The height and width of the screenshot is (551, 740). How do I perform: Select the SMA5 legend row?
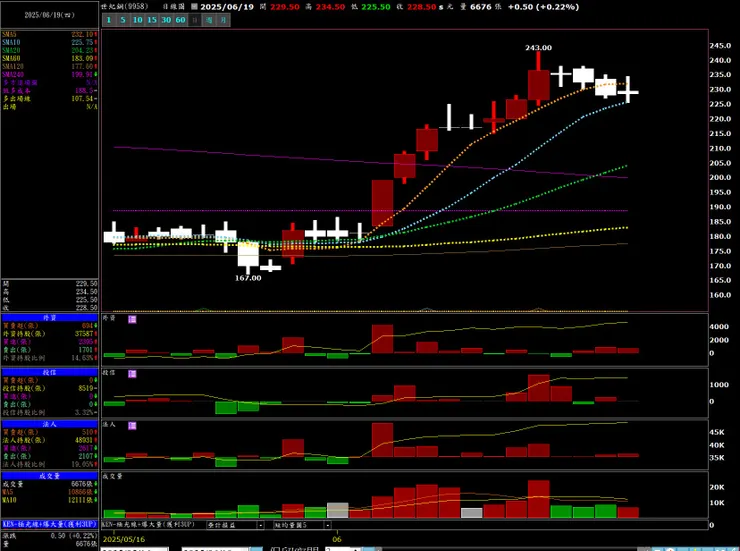[50, 34]
